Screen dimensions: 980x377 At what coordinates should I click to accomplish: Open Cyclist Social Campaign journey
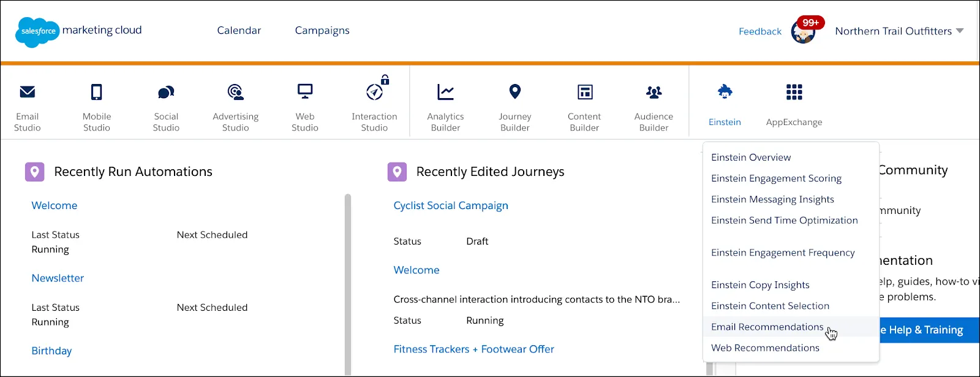451,206
